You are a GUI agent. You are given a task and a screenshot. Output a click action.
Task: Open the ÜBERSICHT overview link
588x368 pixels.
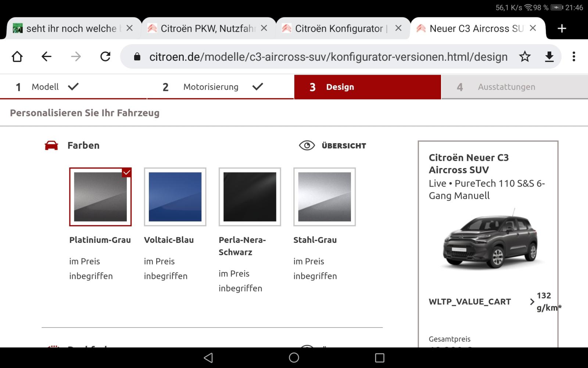[344, 146]
